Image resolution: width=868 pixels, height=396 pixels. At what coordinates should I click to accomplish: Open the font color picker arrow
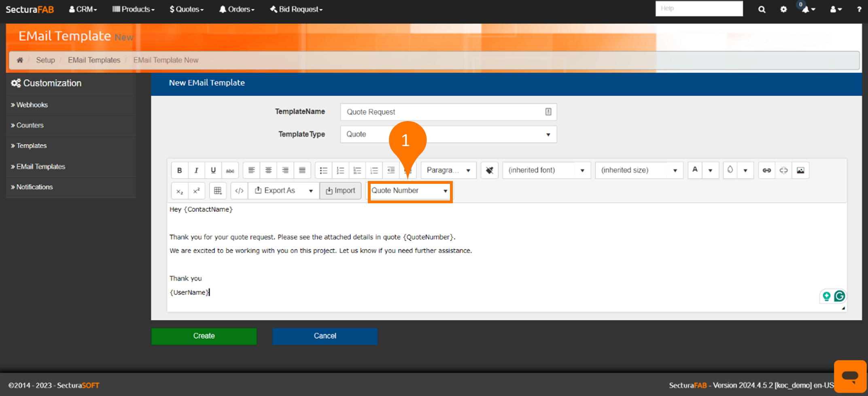710,170
